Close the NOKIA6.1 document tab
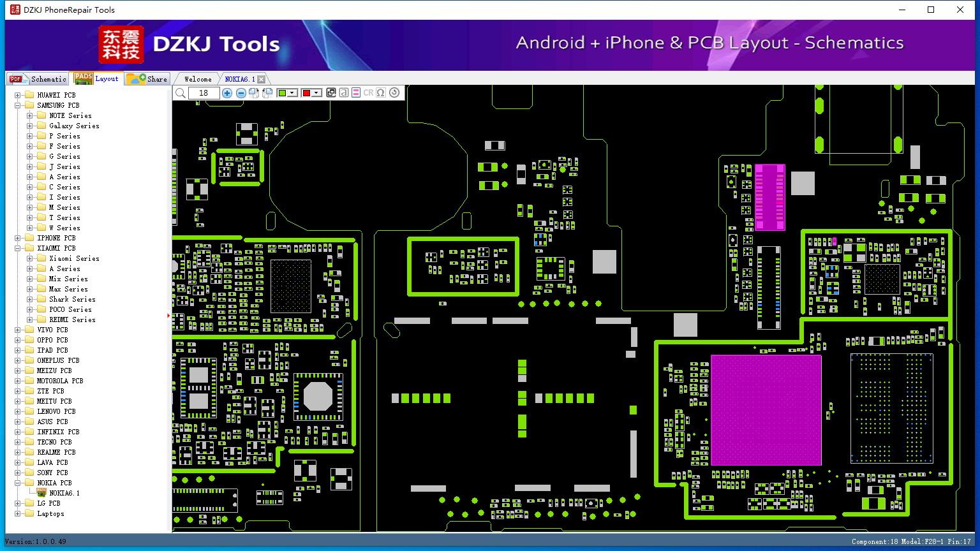980x551 pixels. coord(261,79)
